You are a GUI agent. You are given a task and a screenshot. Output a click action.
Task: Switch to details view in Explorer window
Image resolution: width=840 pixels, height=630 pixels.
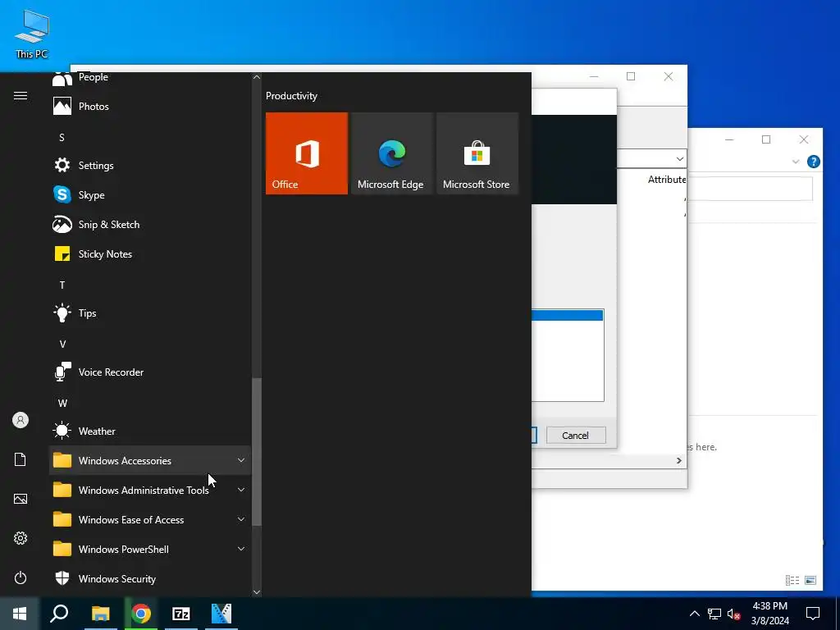(x=792, y=580)
